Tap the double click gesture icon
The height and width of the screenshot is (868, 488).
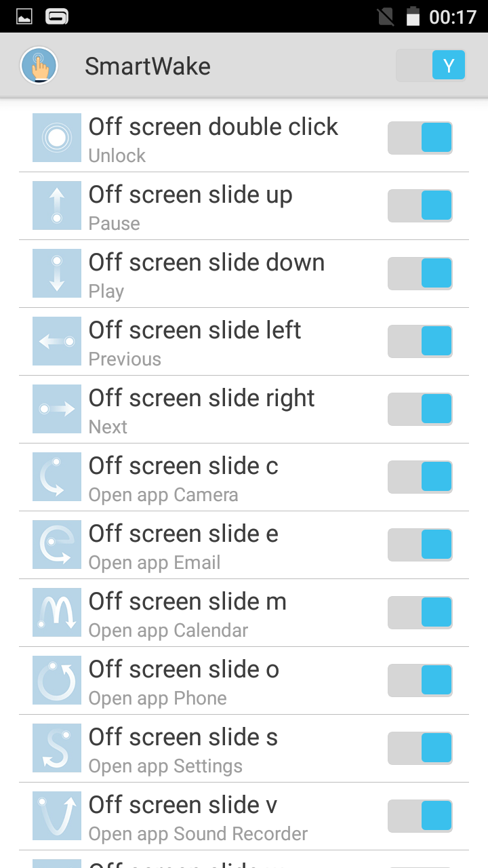pos(57,138)
